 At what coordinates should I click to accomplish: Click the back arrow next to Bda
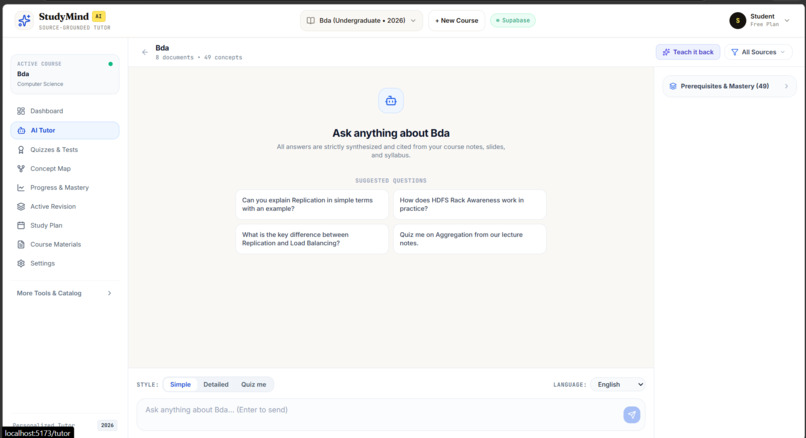coord(145,52)
